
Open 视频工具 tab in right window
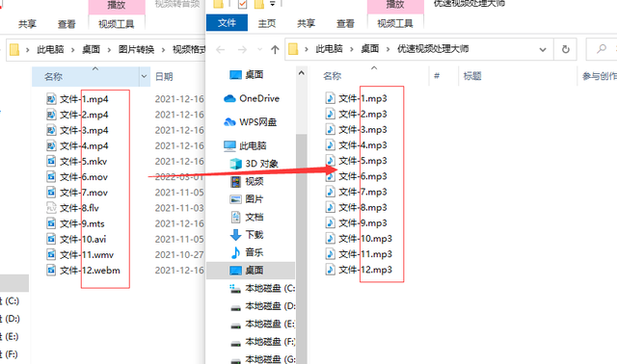(395, 23)
